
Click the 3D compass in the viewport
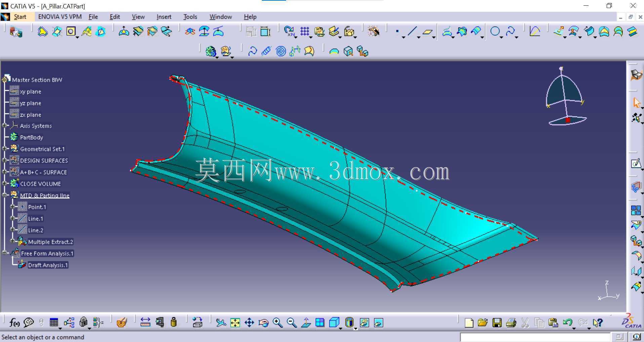pos(566,97)
